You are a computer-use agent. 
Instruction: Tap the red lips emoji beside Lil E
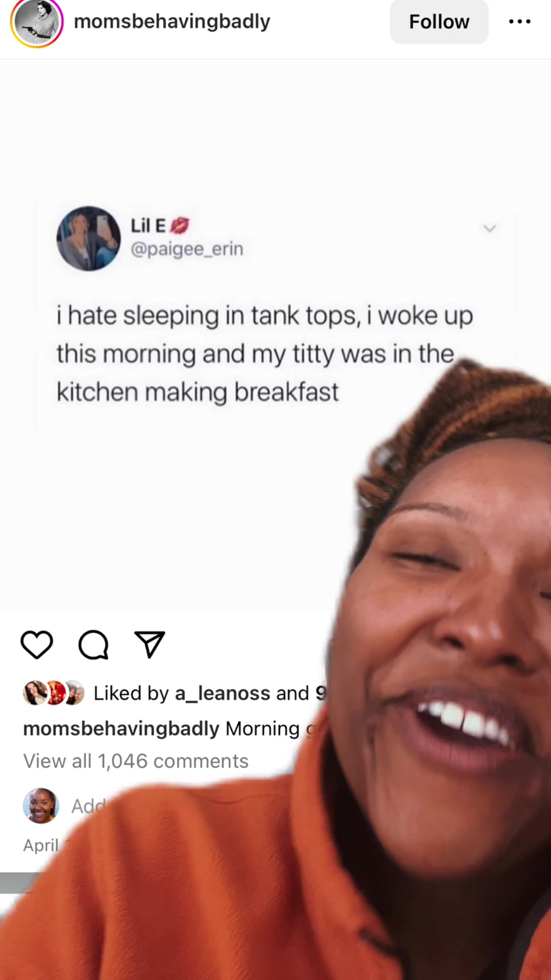(179, 225)
